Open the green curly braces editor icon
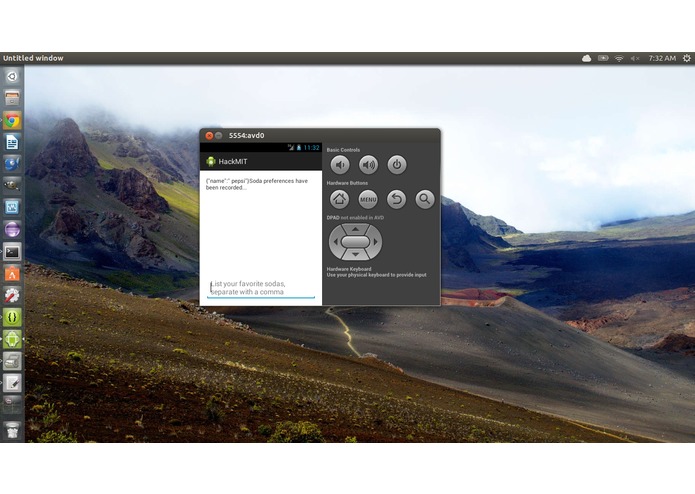Image resolution: width=695 pixels, height=494 pixels. (12, 317)
